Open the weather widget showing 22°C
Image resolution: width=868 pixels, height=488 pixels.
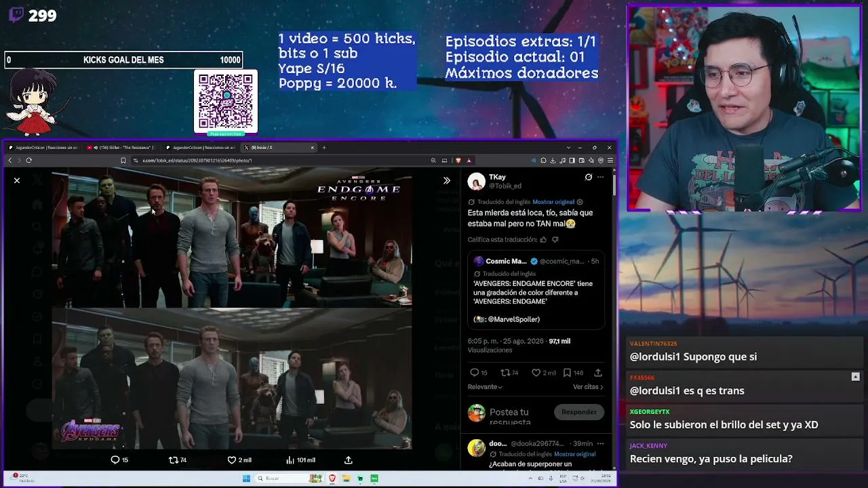coord(23,478)
